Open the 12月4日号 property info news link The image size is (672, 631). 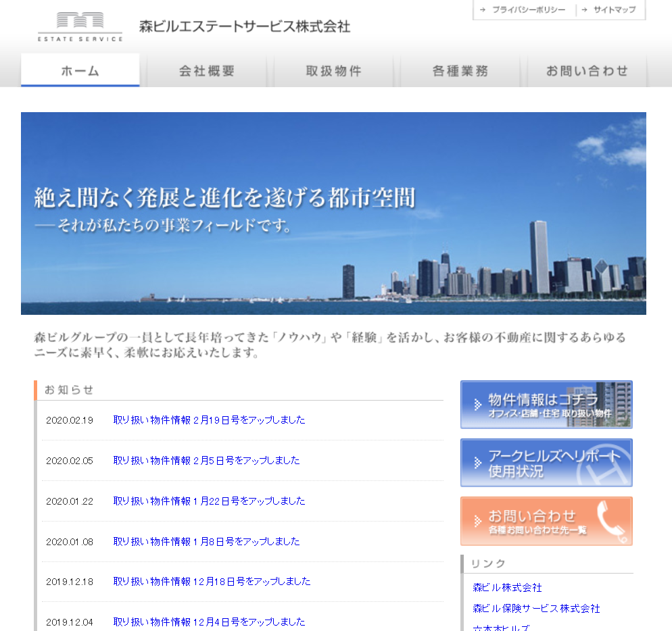209,622
